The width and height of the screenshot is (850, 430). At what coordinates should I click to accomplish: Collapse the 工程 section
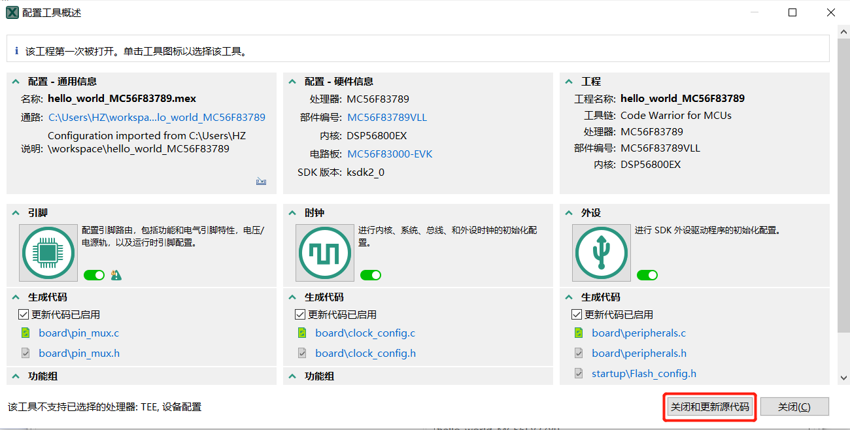coord(569,82)
